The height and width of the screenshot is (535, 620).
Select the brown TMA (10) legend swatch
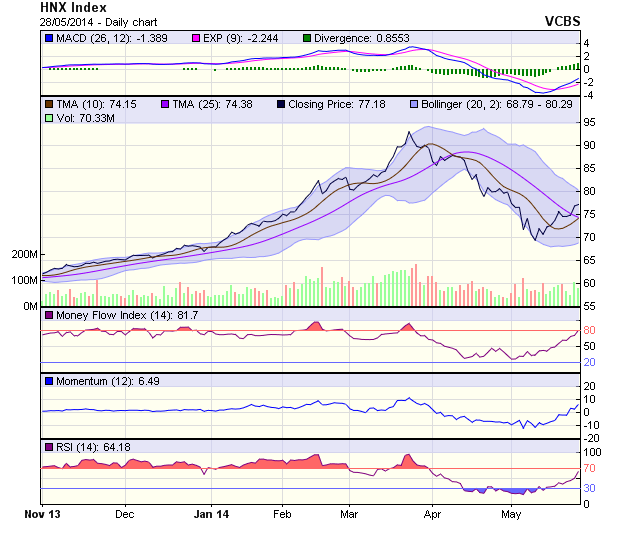(49, 103)
